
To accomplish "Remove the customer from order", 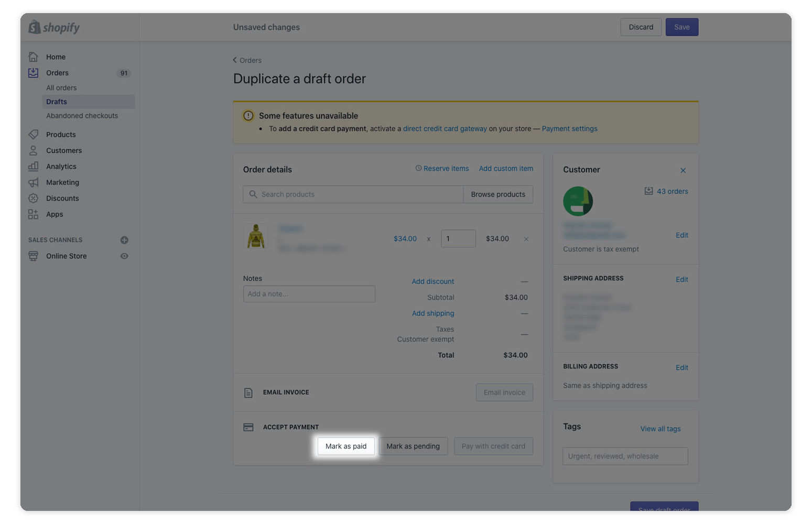I will [683, 170].
